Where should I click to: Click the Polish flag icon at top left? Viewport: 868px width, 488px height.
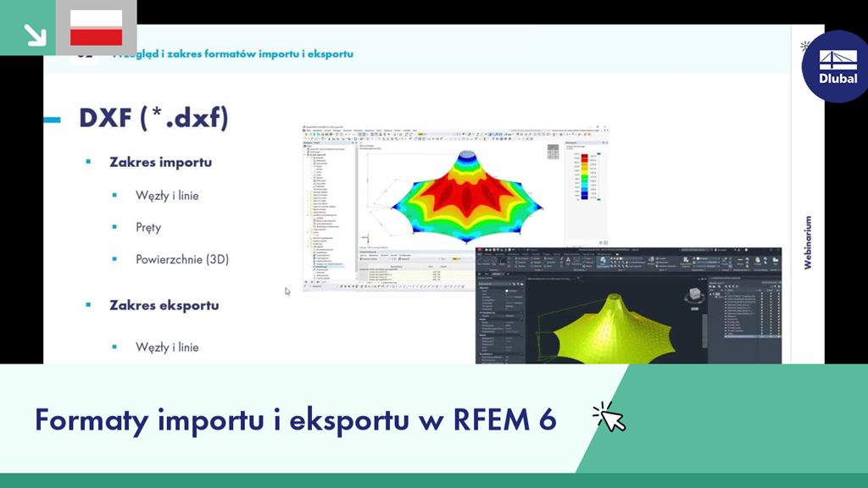coord(95,27)
